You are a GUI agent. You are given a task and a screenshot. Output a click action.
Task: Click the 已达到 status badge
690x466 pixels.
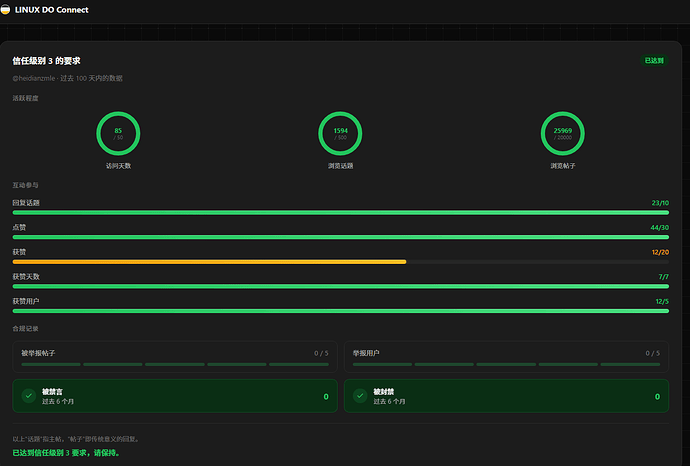point(654,60)
